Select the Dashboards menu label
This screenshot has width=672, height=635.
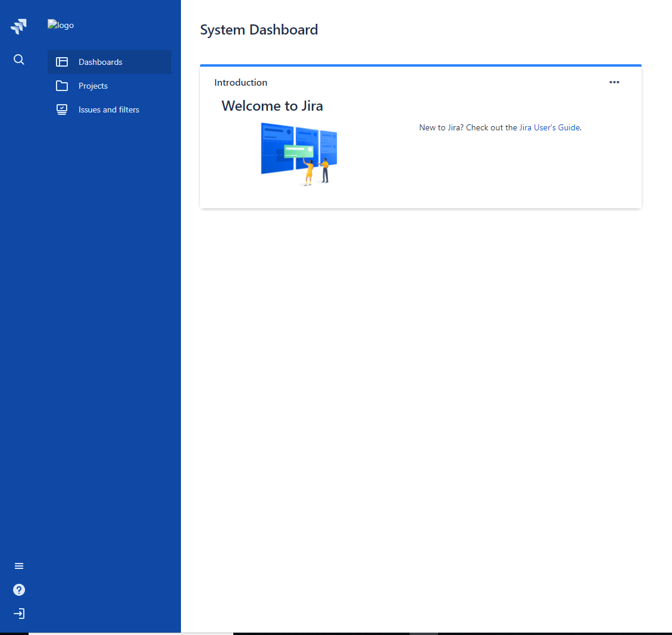point(100,62)
